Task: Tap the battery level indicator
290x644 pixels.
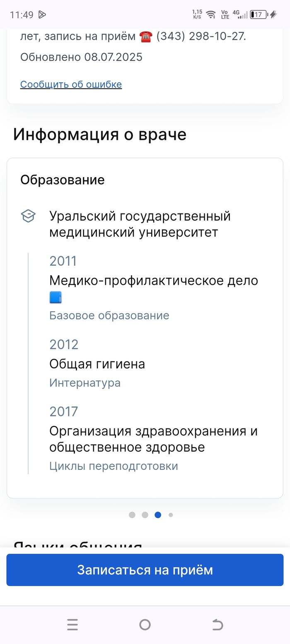Action: [x=259, y=15]
